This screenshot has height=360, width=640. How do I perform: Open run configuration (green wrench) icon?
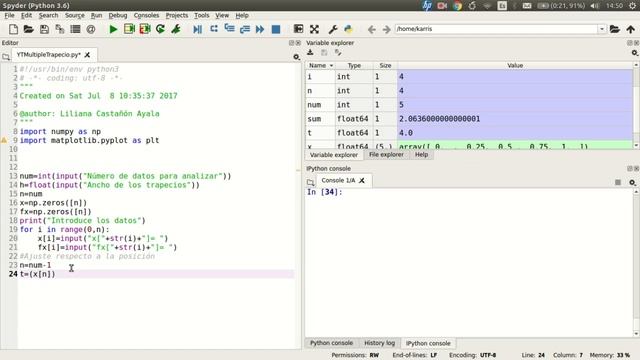[x=176, y=29]
